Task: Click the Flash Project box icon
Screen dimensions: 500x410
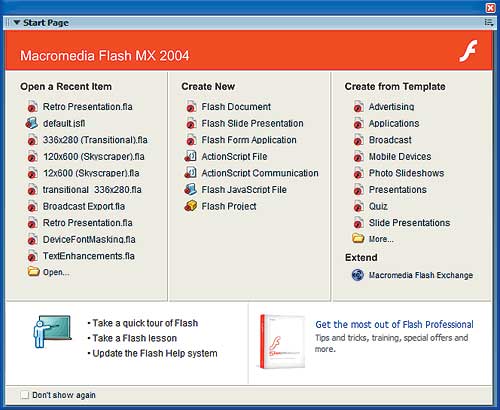Action: (191, 206)
